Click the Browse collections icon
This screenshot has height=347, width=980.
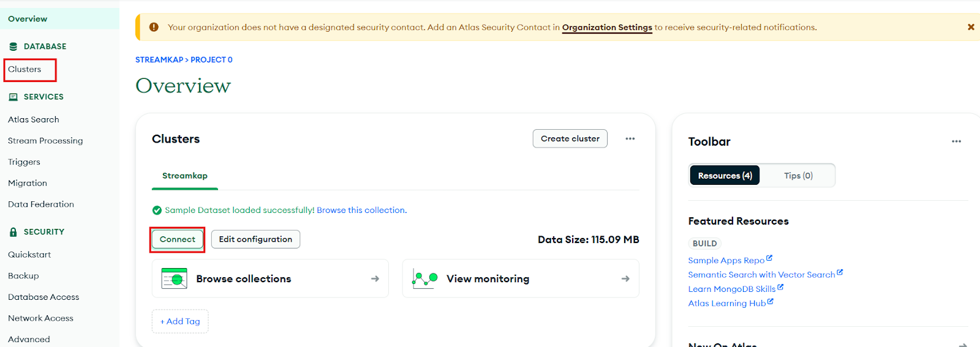click(x=175, y=278)
